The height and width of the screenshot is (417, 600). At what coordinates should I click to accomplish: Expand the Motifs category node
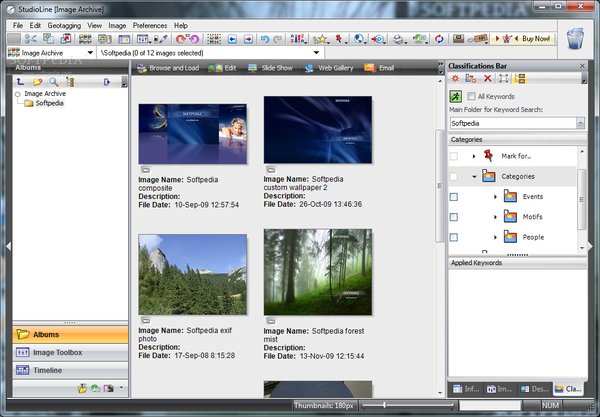pos(495,217)
